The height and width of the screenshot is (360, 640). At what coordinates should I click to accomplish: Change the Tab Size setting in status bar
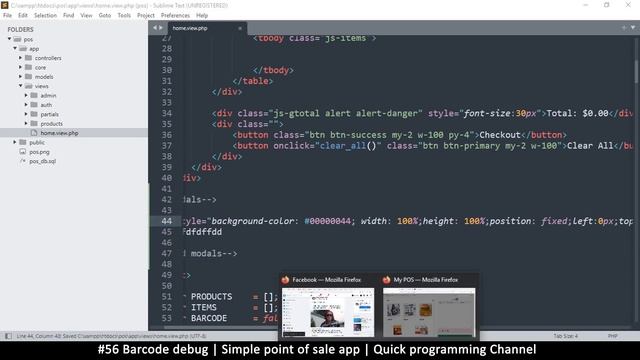(x=566, y=336)
